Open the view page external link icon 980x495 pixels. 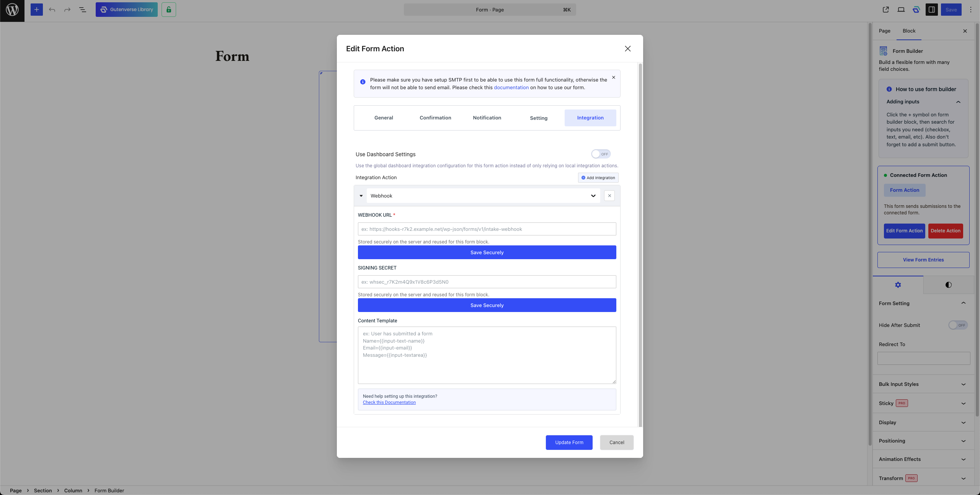tap(886, 10)
